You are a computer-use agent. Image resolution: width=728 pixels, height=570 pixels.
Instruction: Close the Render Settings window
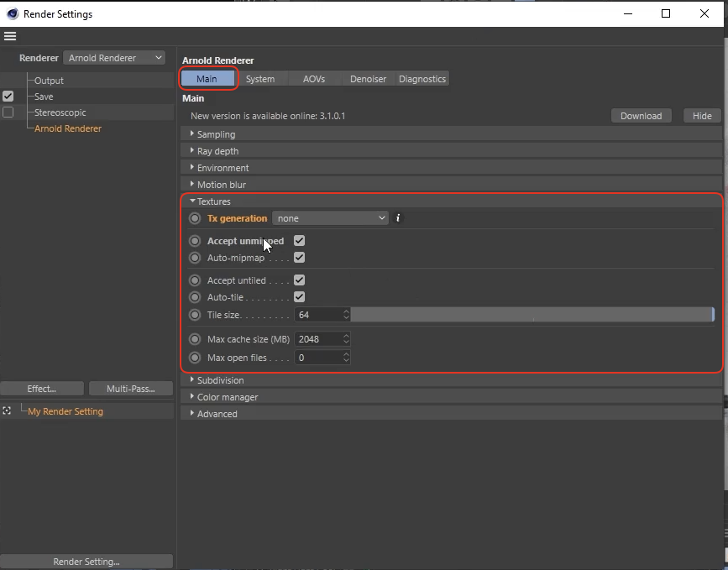click(x=704, y=13)
